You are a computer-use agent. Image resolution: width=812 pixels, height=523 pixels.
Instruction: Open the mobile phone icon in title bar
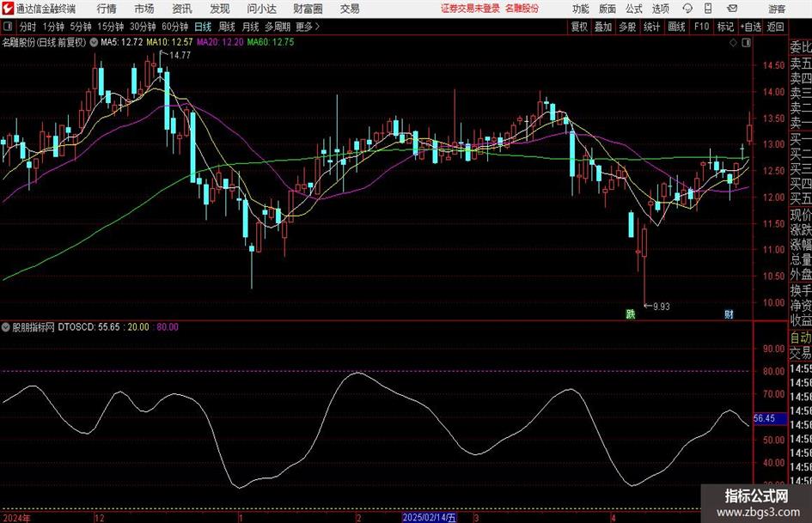pyautogui.click(x=708, y=9)
